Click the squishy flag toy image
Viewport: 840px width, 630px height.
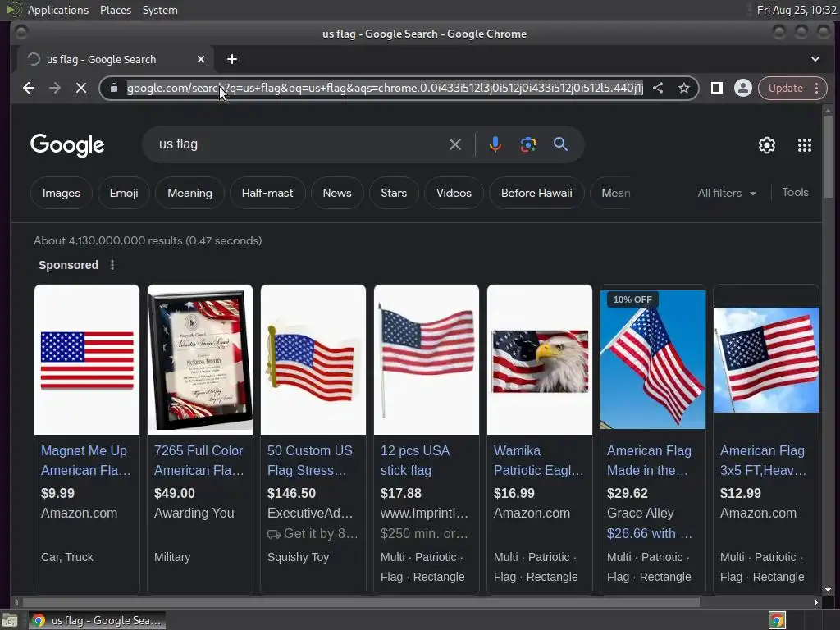click(313, 359)
